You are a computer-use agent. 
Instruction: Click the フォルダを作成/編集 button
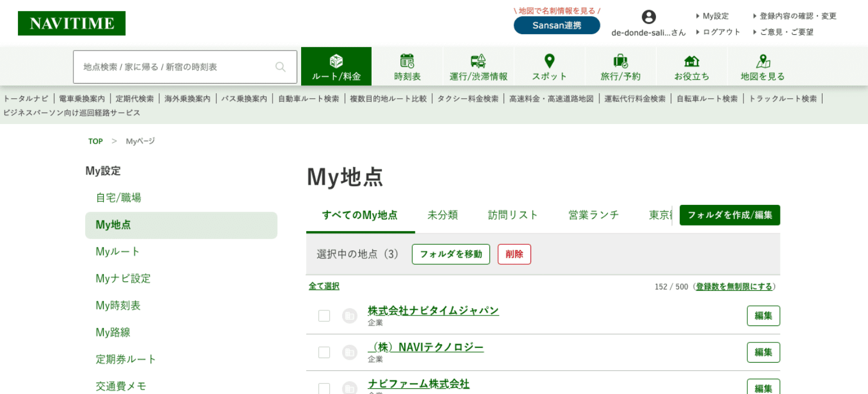coord(730,215)
